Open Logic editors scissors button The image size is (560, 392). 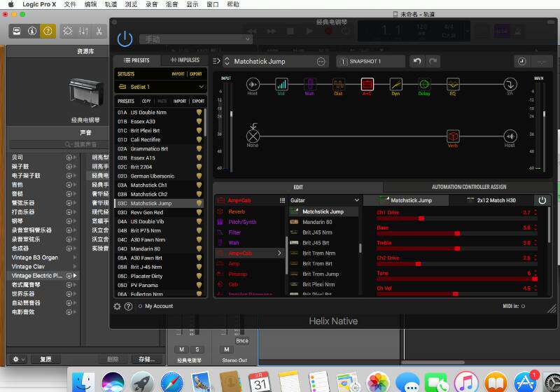click(99, 31)
